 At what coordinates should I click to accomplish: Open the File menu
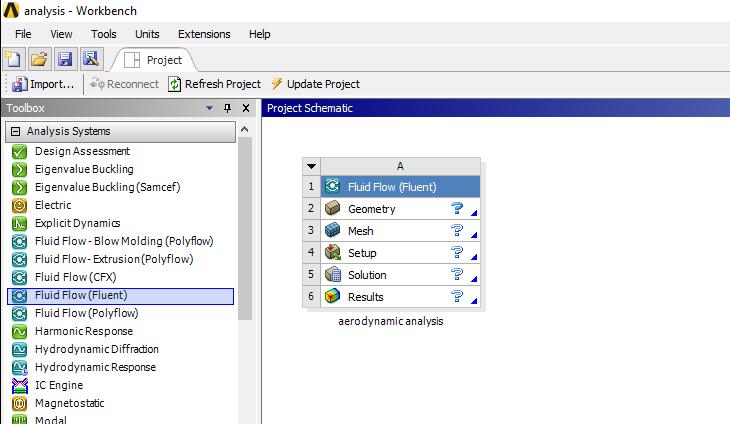23,34
